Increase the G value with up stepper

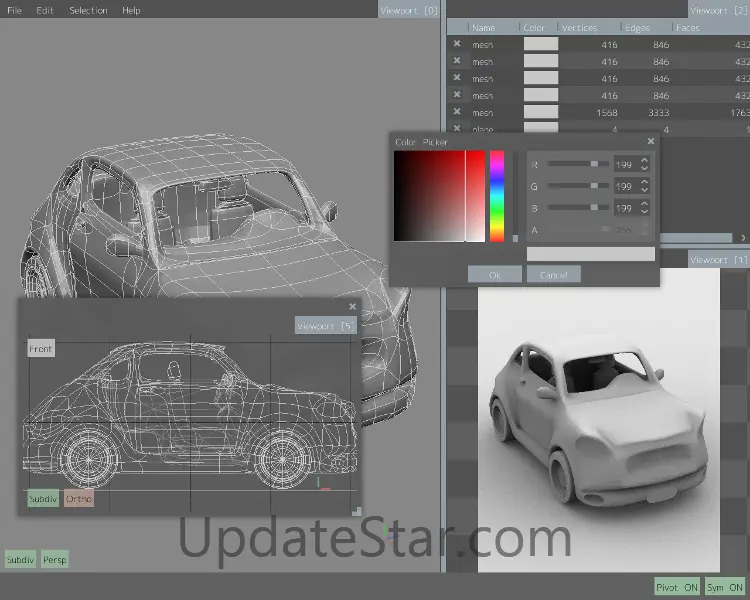click(644, 183)
